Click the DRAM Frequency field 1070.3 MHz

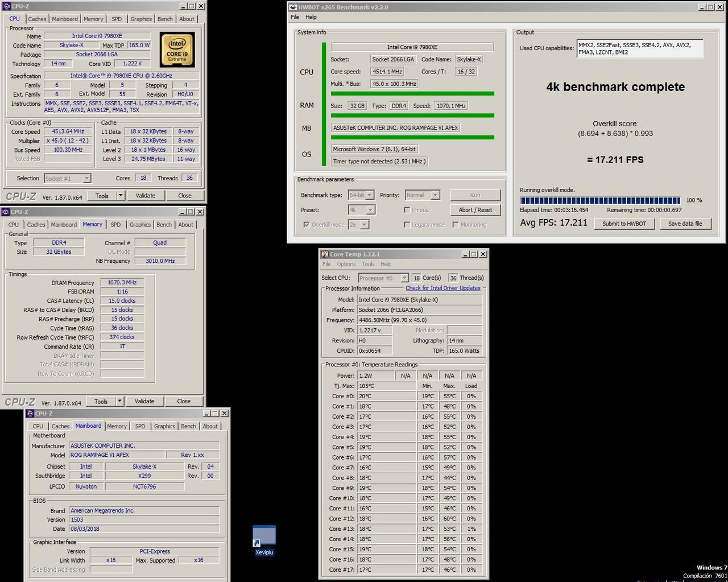pyautogui.click(x=122, y=283)
